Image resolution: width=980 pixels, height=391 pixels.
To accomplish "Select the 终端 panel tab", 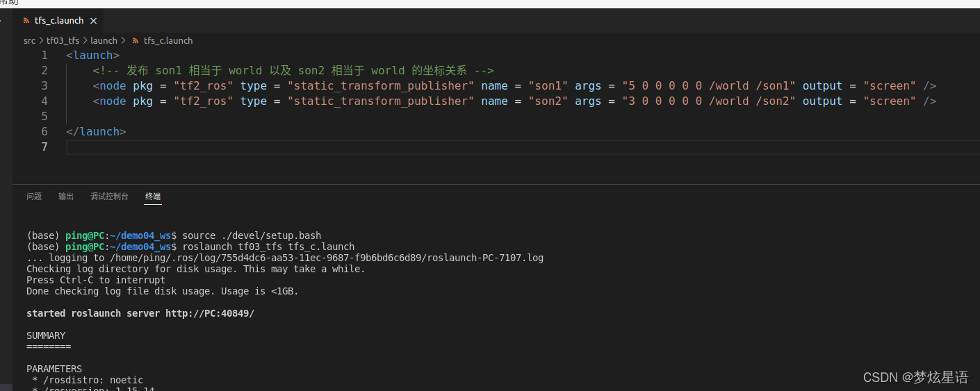I will 153,197.
